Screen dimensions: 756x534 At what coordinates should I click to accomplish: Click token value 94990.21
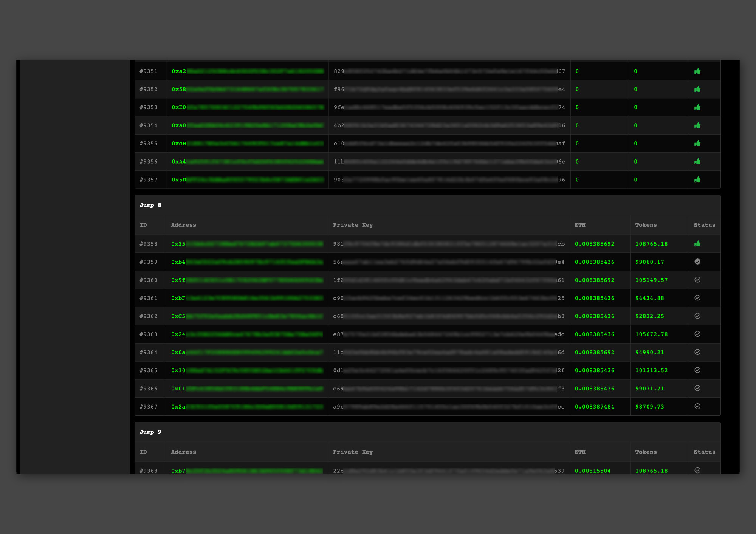pos(649,352)
